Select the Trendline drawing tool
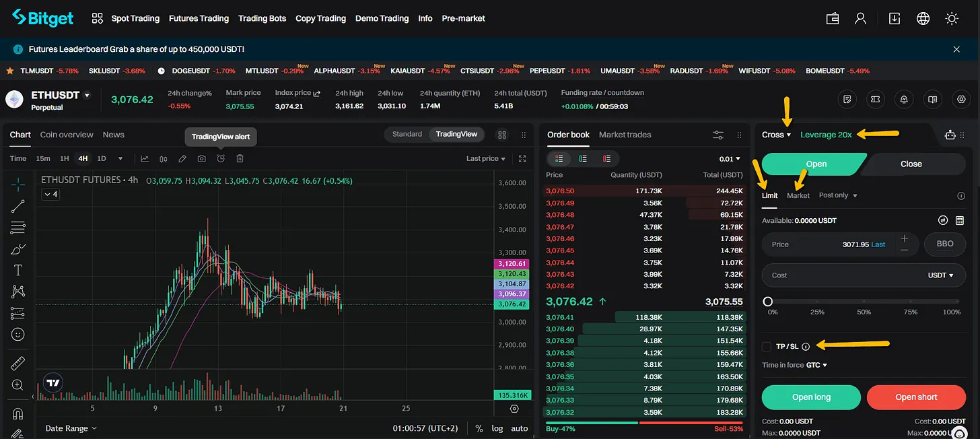Image resolution: width=980 pixels, height=439 pixels. (18, 207)
